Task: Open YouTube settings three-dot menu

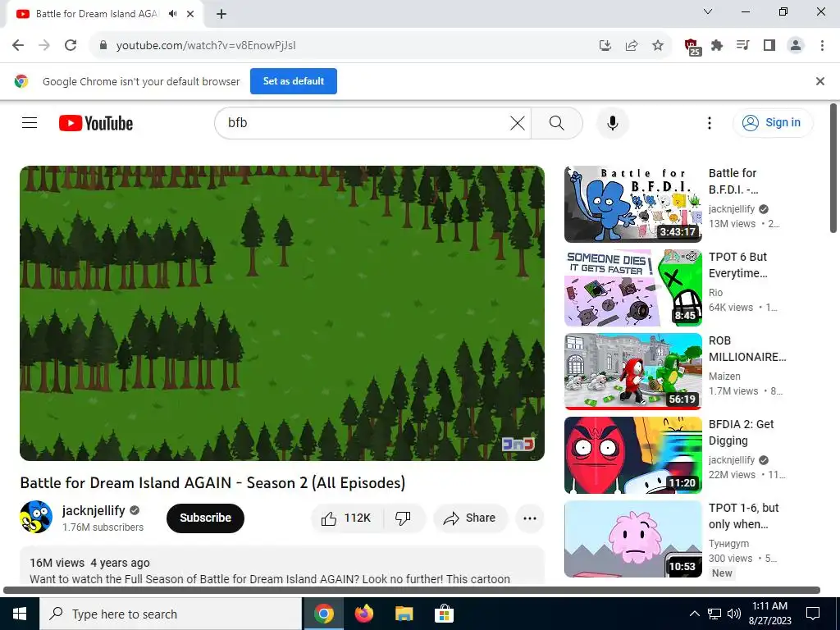Action: point(710,123)
